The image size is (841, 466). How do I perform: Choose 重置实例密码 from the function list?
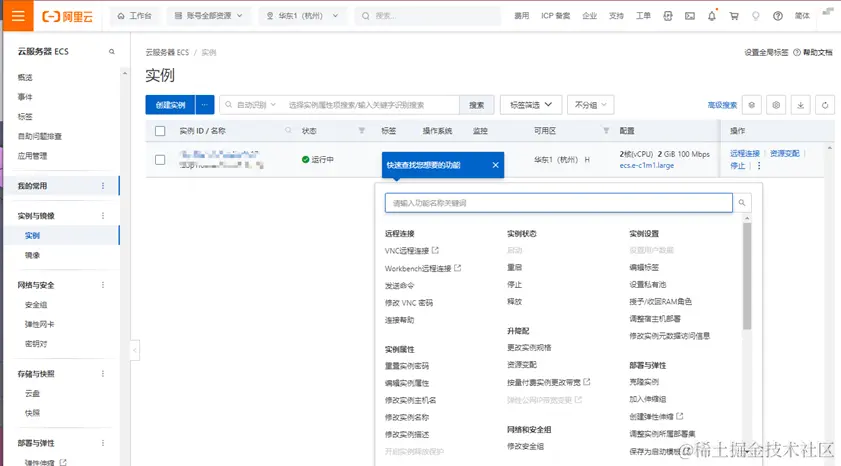click(x=407, y=366)
